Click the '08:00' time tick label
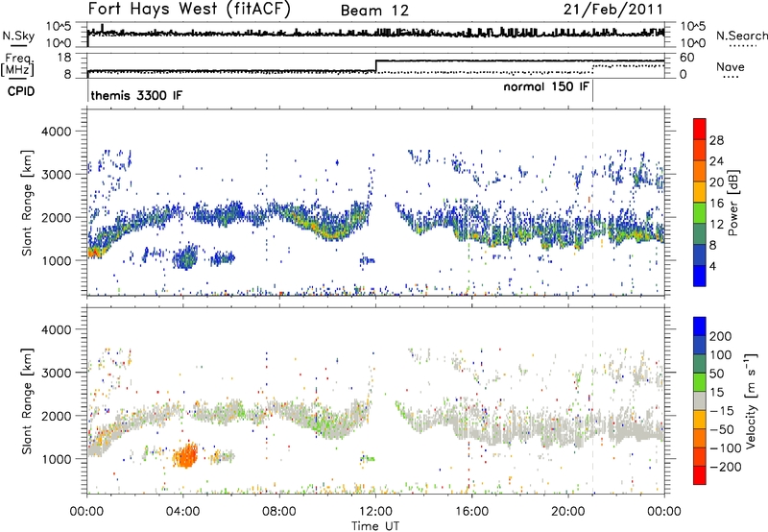This screenshot has width=768, height=532. tap(279, 512)
